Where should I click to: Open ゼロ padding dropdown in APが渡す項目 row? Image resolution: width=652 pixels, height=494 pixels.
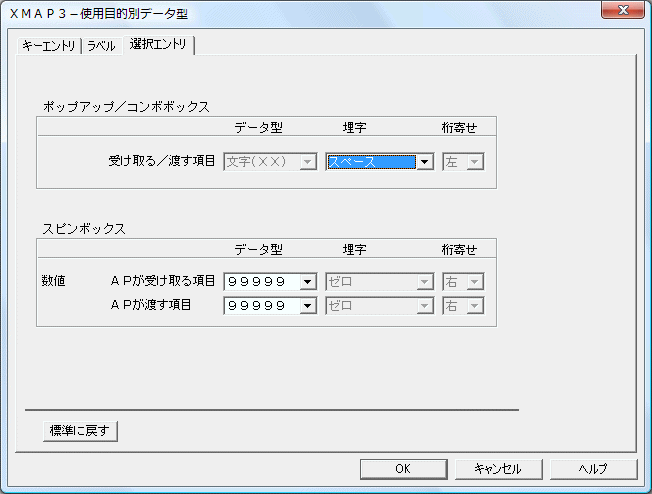coord(380,306)
